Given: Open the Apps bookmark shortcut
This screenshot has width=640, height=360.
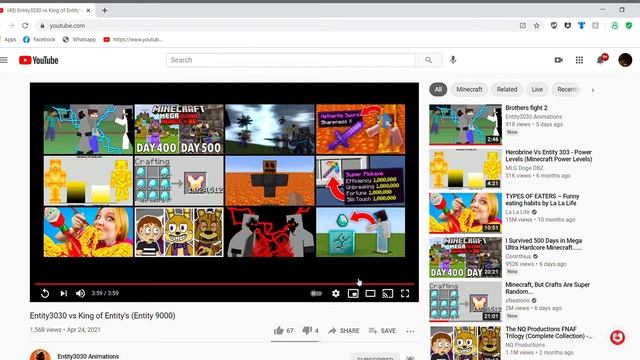Looking at the screenshot, I should point(8,40).
